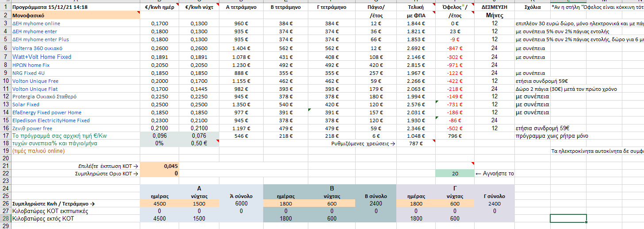
Task: Select the ΔΕΣΜΕΥΣΗ column header cell
Action: click(494, 8)
